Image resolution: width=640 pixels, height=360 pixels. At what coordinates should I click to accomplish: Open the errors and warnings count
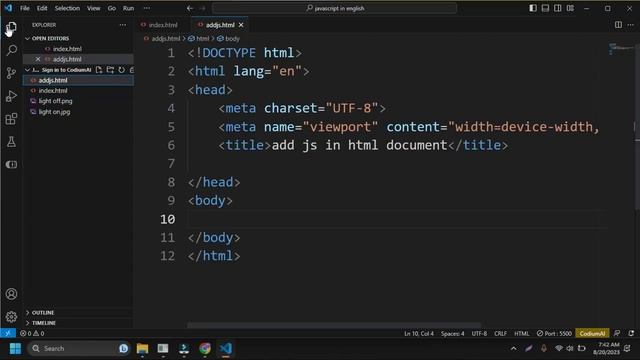pyautogui.click(x=32, y=333)
